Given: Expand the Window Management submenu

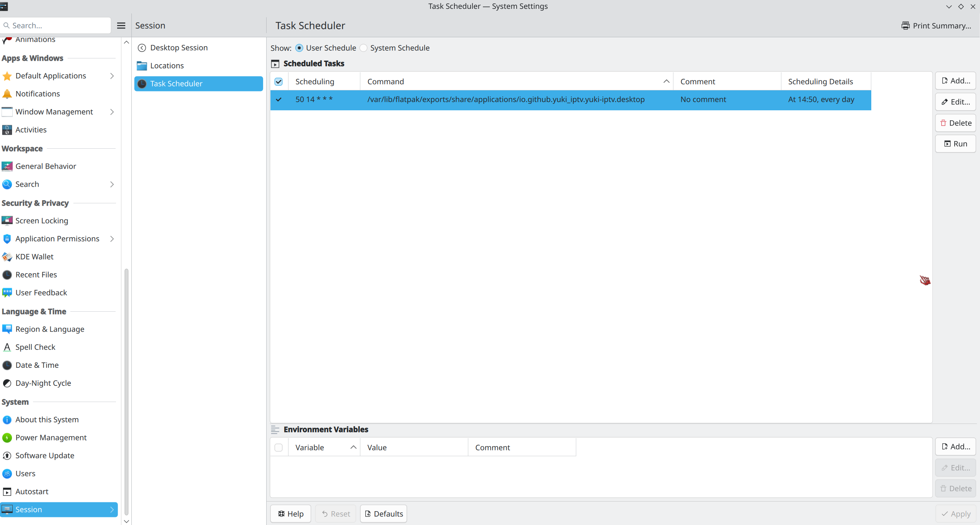Looking at the screenshot, I should (112, 111).
